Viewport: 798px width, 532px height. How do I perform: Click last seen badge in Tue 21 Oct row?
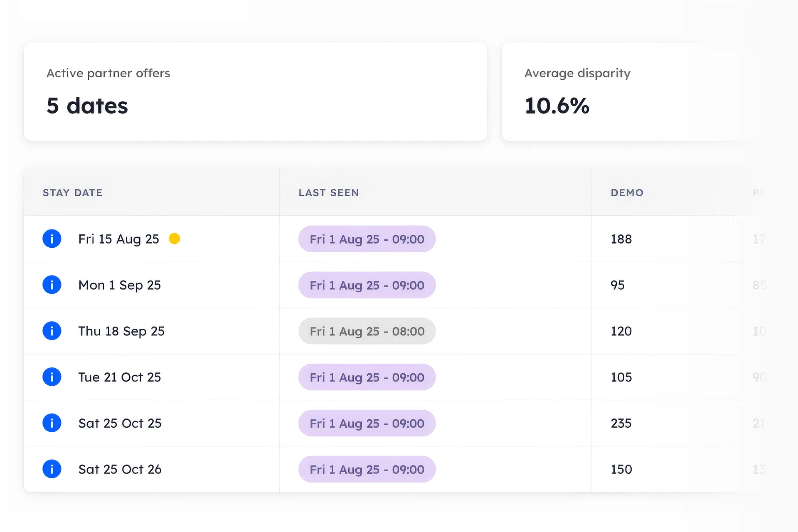click(367, 377)
